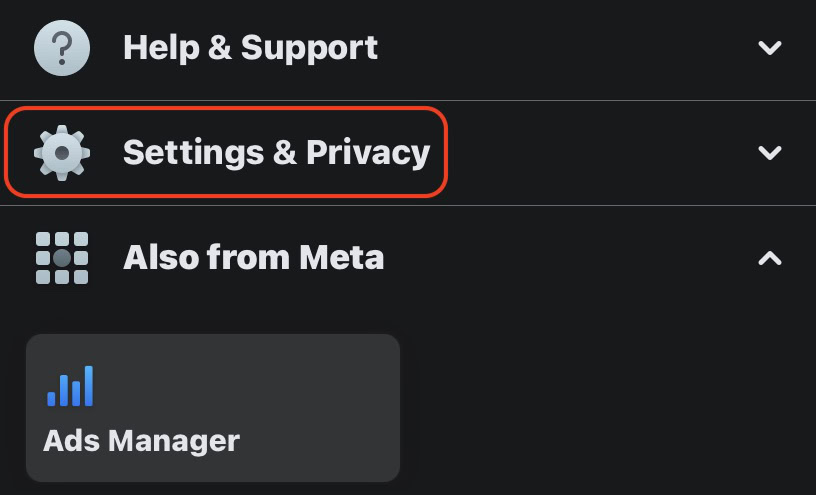816x495 pixels.
Task: Click the Help & Support question mark icon
Action: coord(62,48)
